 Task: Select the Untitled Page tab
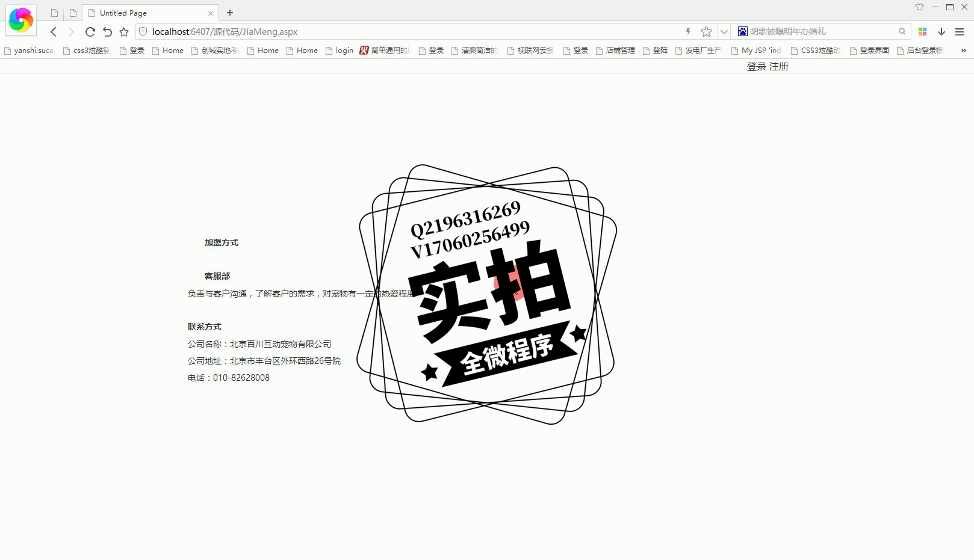coord(150,13)
